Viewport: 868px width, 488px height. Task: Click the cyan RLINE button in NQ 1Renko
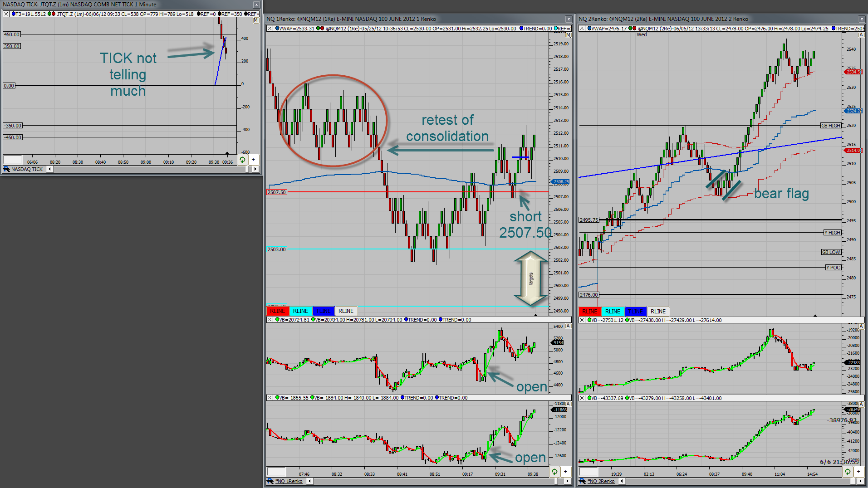pos(300,311)
